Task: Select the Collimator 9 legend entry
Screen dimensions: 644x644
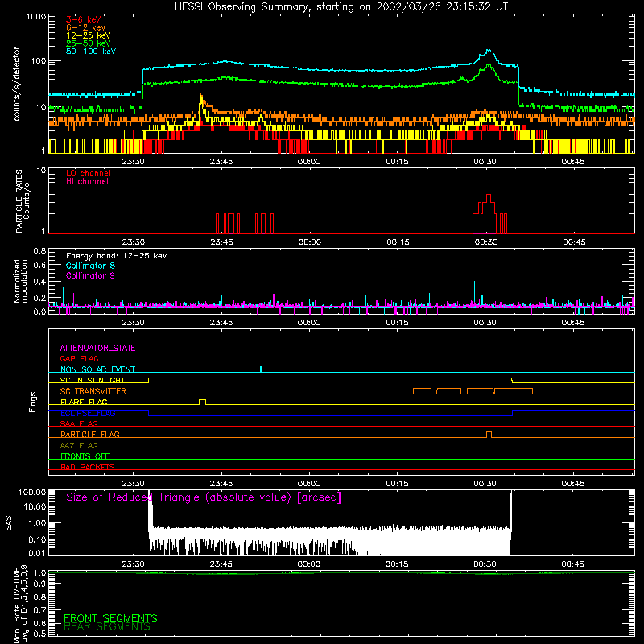Action: tap(90, 275)
